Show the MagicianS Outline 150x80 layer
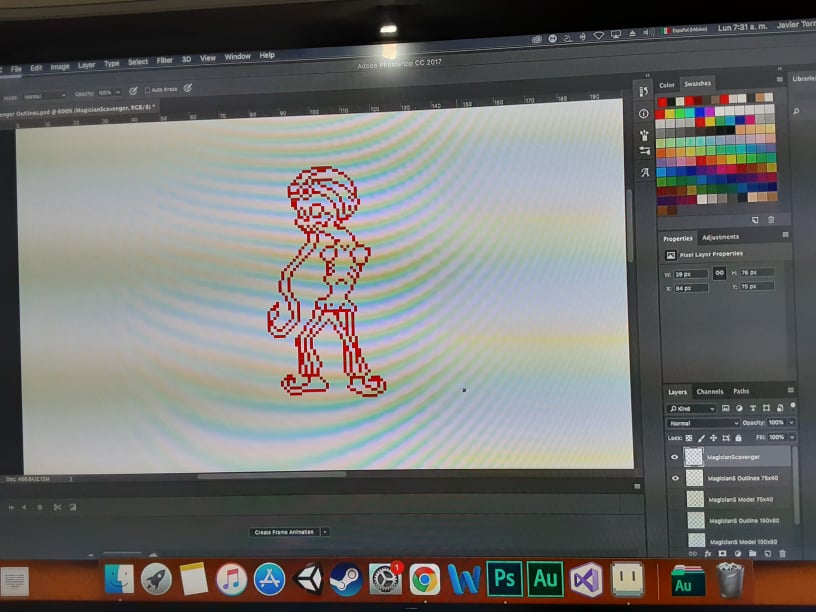The image size is (816, 612). tap(677, 520)
